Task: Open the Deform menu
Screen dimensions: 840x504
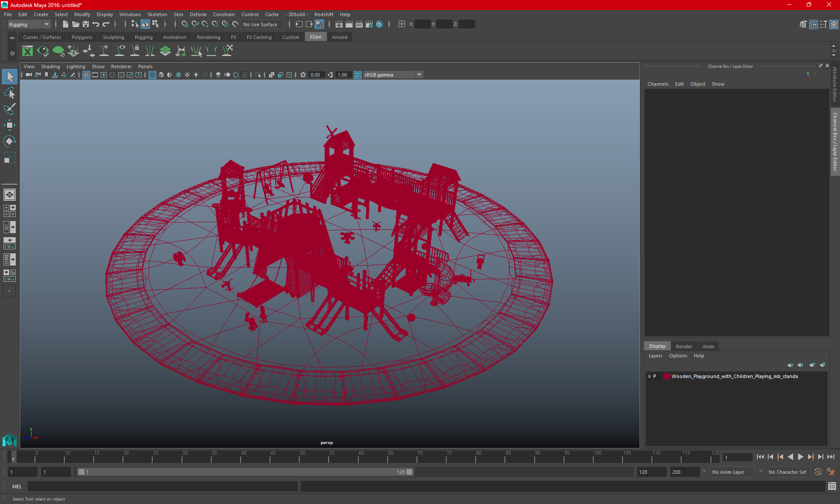Action: pyautogui.click(x=199, y=14)
